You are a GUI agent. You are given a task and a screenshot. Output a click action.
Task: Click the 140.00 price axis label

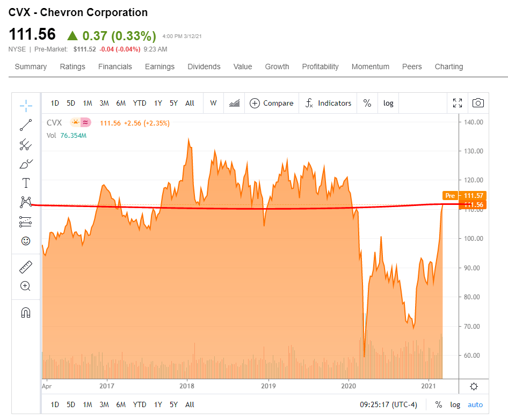[473, 122]
